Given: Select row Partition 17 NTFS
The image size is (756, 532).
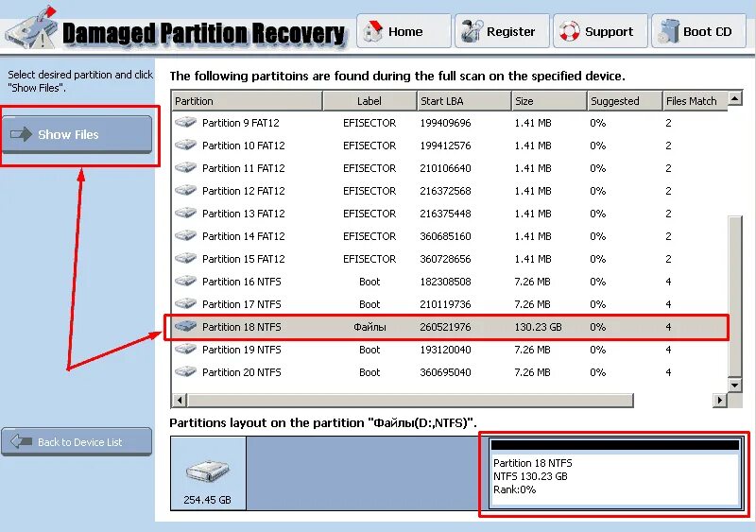Looking at the screenshot, I should tap(450, 304).
